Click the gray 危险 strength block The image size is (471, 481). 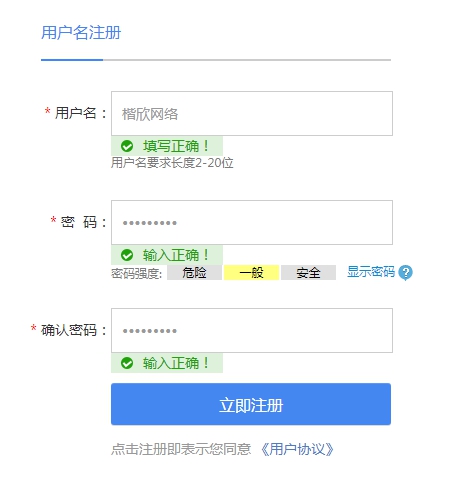tap(194, 273)
